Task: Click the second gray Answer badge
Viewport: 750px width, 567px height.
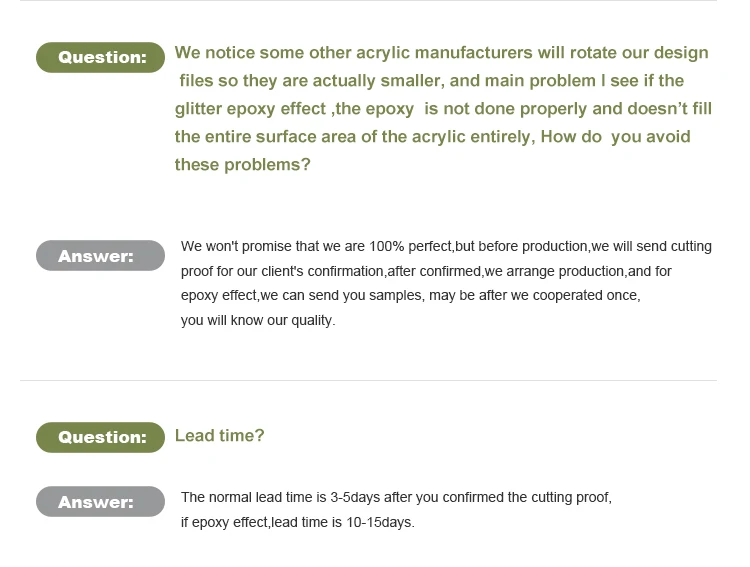Action: (x=100, y=501)
